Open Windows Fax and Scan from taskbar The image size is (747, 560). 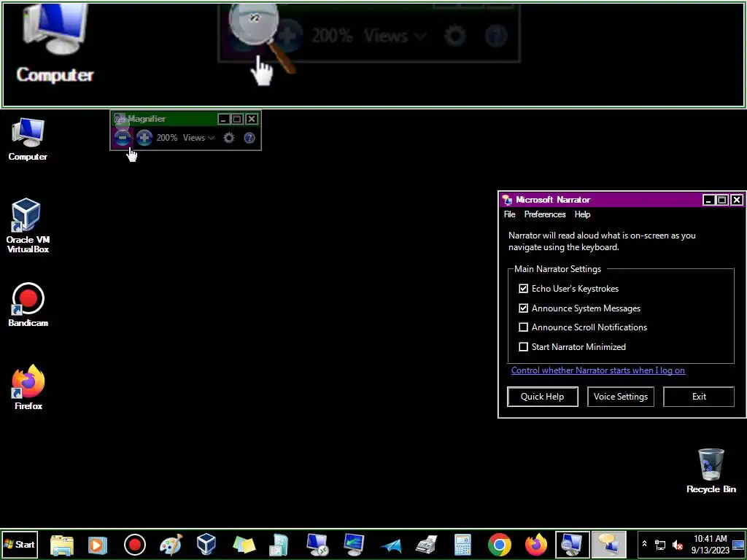(426, 545)
